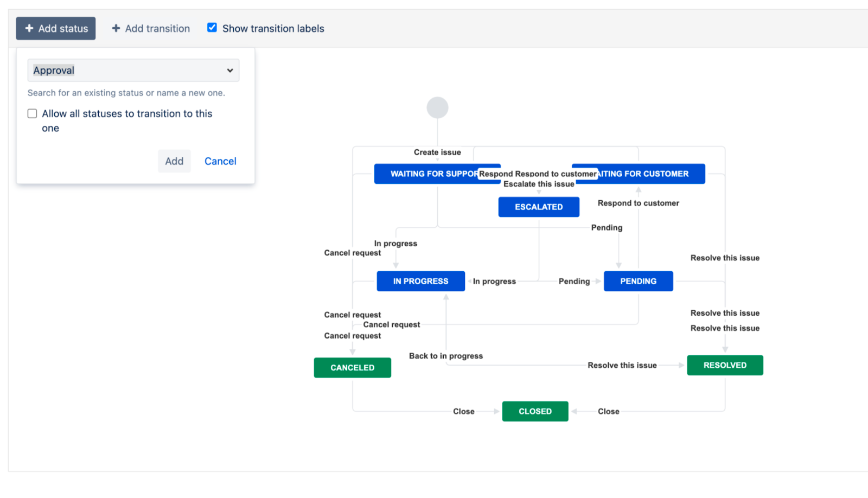
Task: Select the CLOSED status node
Action: 535,411
